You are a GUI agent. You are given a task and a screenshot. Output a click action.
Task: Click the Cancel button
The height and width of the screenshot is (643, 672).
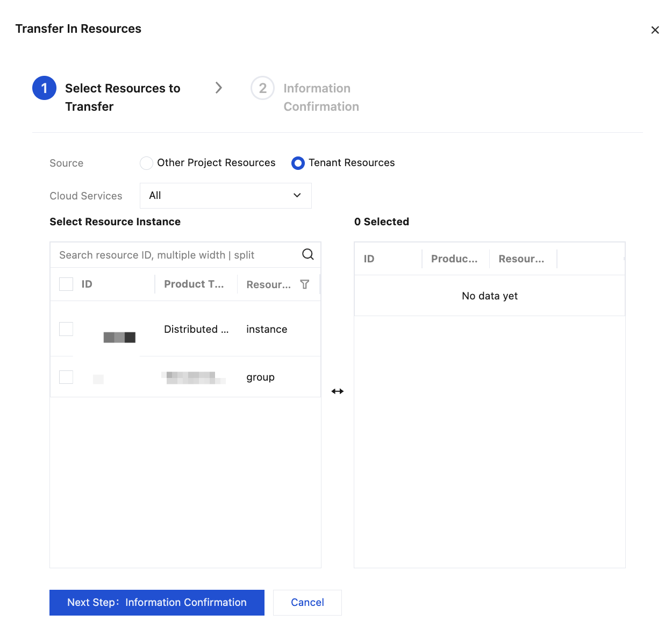(308, 603)
